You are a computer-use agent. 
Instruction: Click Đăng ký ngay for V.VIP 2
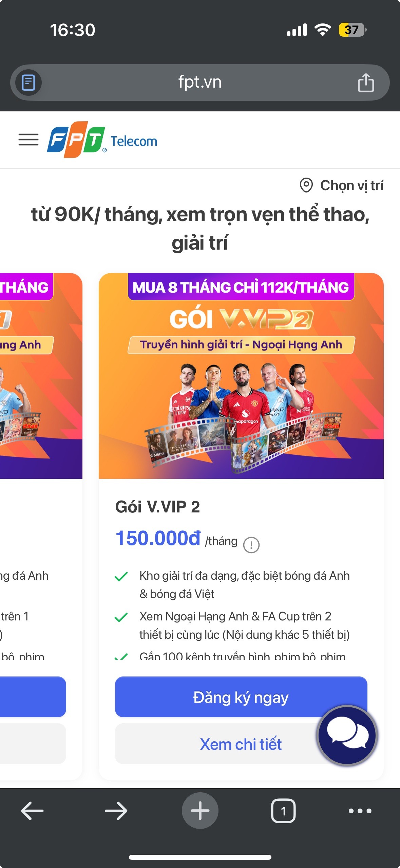click(x=241, y=697)
